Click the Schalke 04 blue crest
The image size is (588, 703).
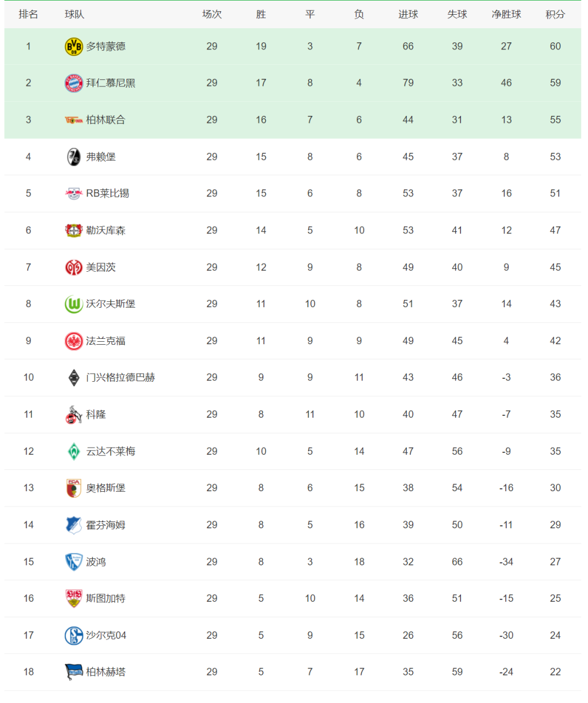click(x=73, y=636)
